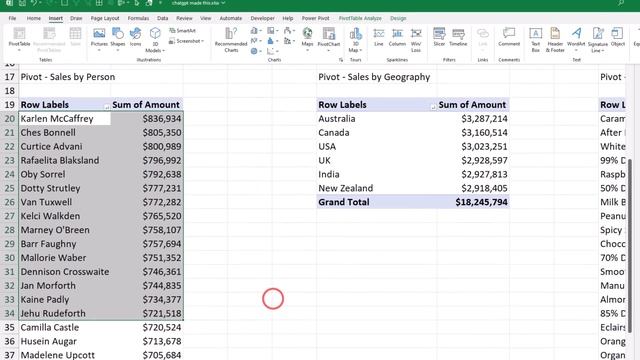This screenshot has width=640, height=360.
Task: Select the $805,350 amount cell
Action: (147, 133)
